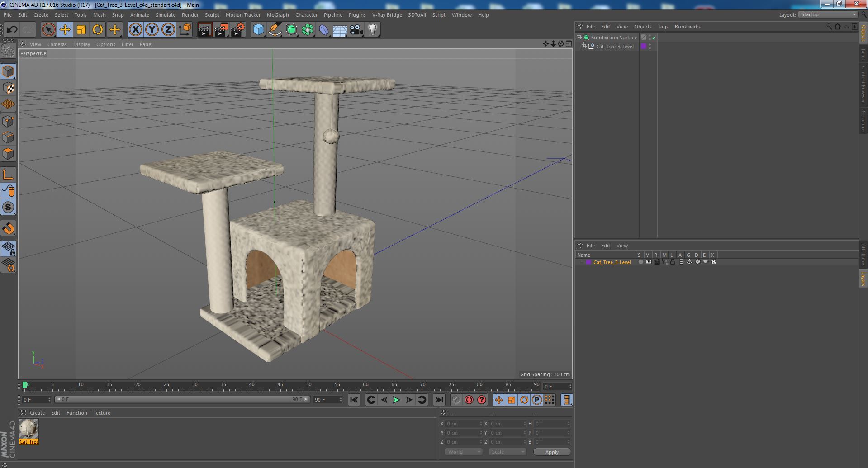Screen dimensions: 868x468
Task: Select the Scale tool
Action: click(81, 30)
